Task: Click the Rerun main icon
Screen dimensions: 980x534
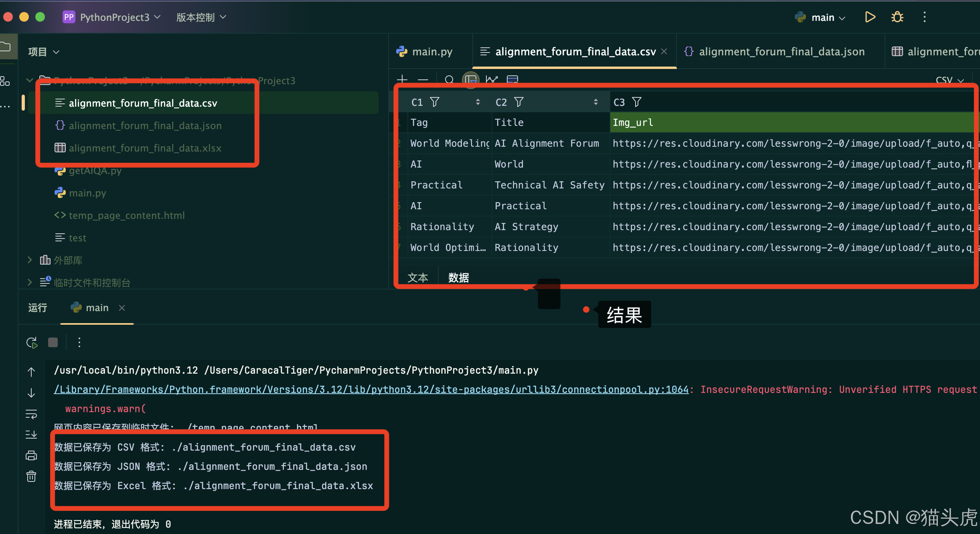Action: click(32, 343)
